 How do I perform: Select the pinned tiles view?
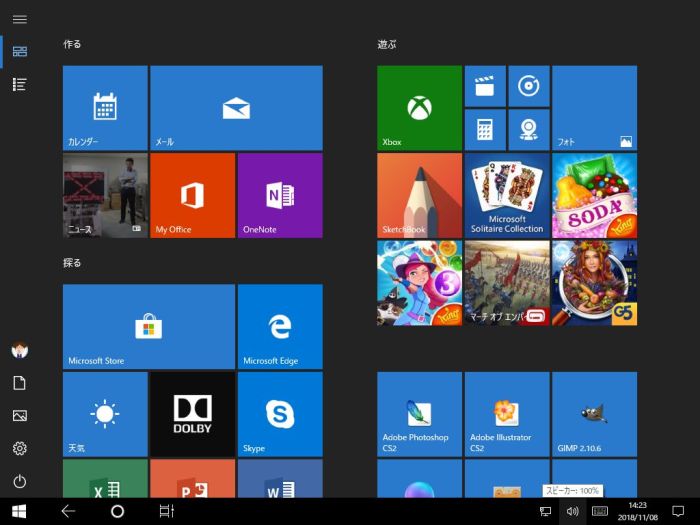19,51
